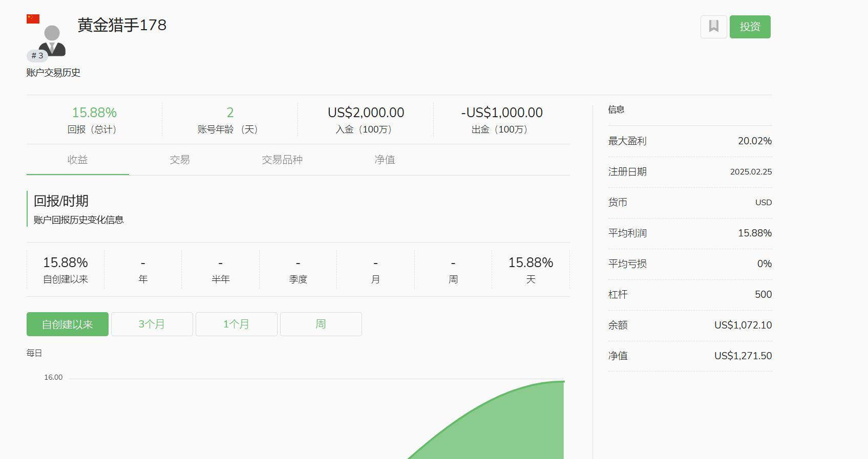Select the 周 chart range button
The width and height of the screenshot is (868, 459).
coord(321,324)
